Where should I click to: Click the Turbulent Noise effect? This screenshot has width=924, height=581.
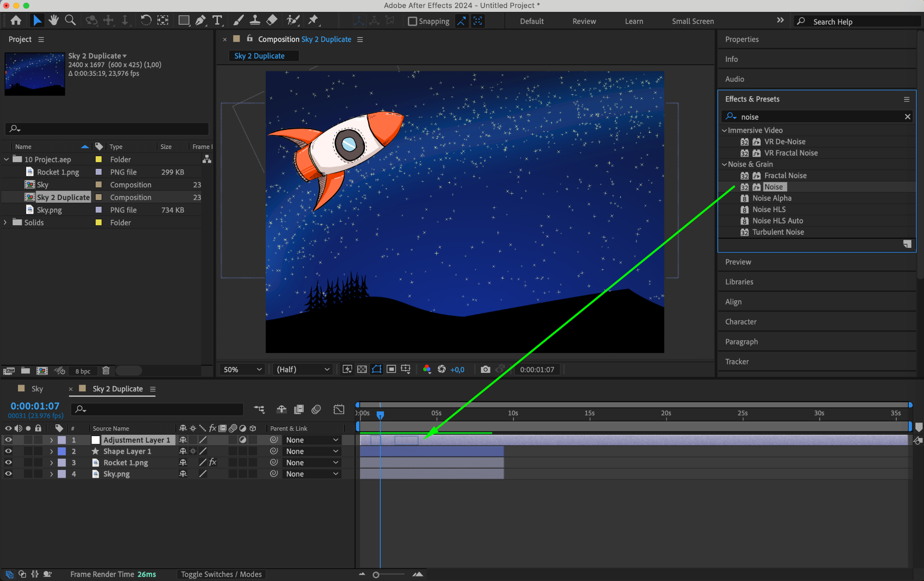point(778,232)
